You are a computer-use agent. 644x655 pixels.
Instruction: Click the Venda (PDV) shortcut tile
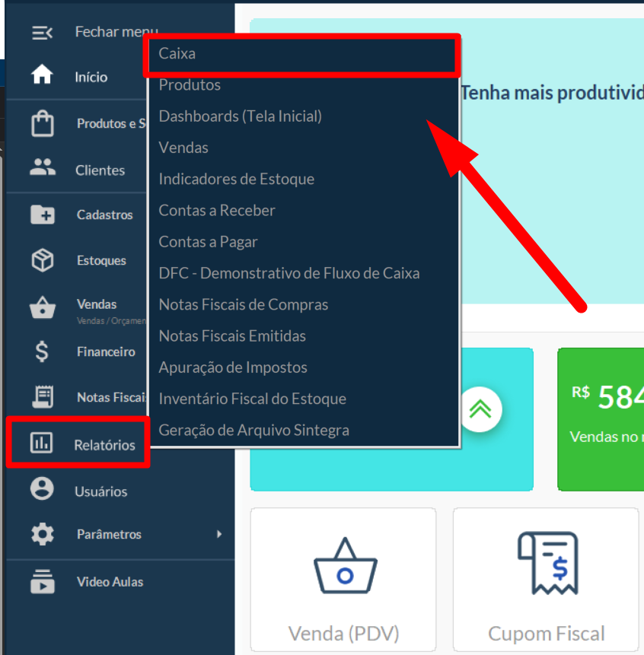coord(343,580)
